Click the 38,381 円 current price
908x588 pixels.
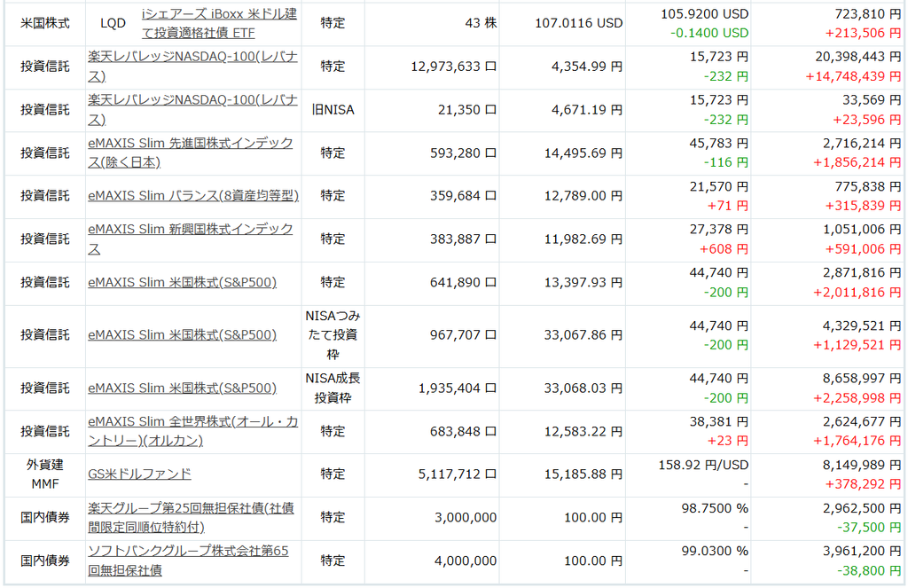click(x=718, y=422)
